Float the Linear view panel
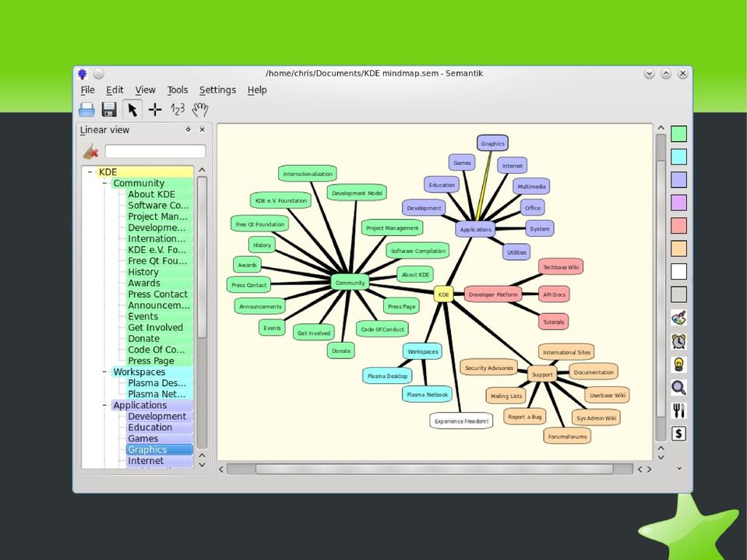 tap(189, 129)
